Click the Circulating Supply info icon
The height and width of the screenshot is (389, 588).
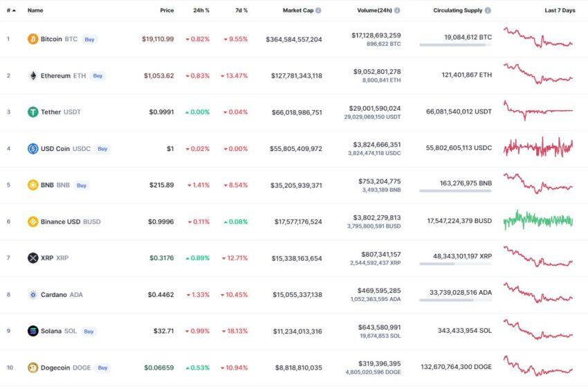click(x=488, y=10)
